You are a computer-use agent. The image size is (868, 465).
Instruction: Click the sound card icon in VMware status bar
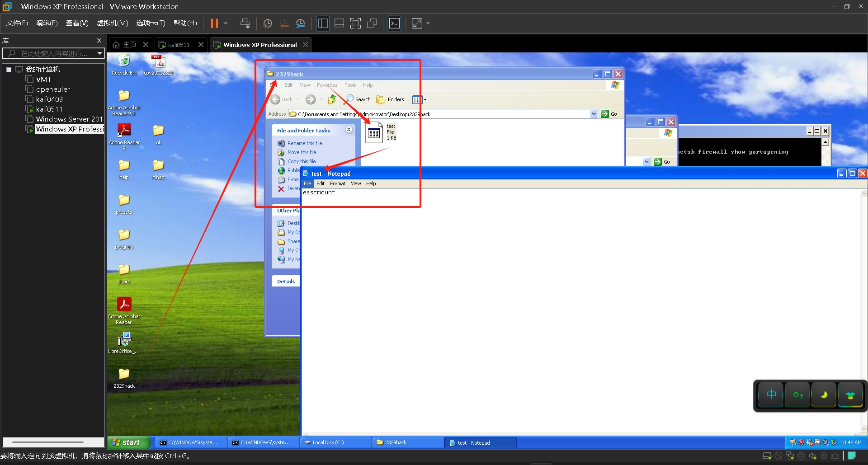point(812,456)
